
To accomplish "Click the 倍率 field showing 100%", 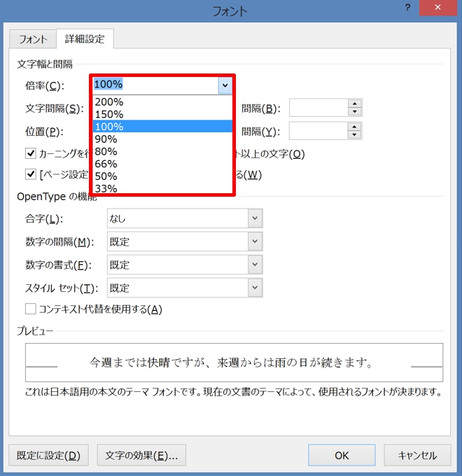I will 155,85.
